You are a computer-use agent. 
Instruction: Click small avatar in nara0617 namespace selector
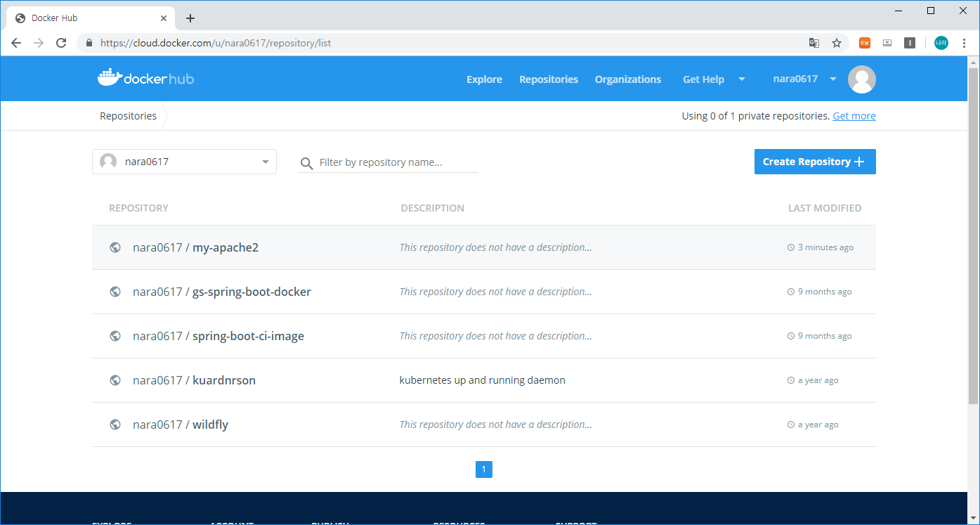[x=108, y=162]
